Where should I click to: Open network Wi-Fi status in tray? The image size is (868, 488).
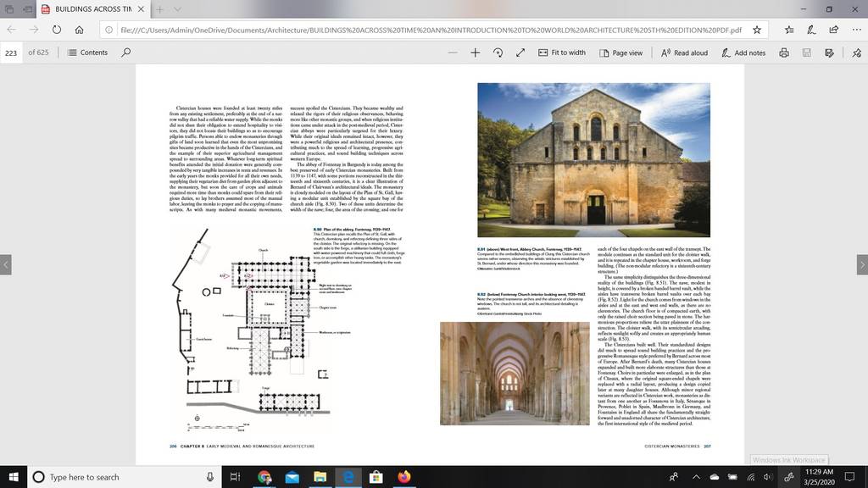751,477
